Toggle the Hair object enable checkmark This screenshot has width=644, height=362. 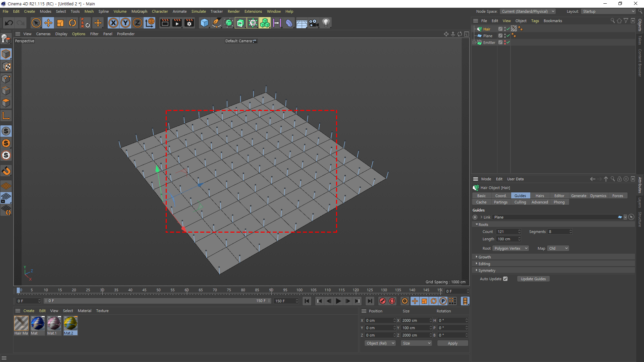pos(508,29)
